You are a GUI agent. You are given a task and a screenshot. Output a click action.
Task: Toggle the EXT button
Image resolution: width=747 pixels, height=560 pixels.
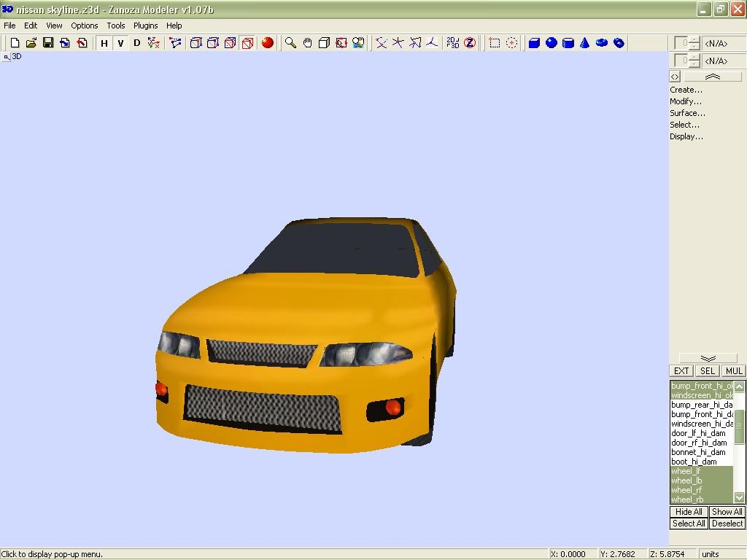pos(681,371)
